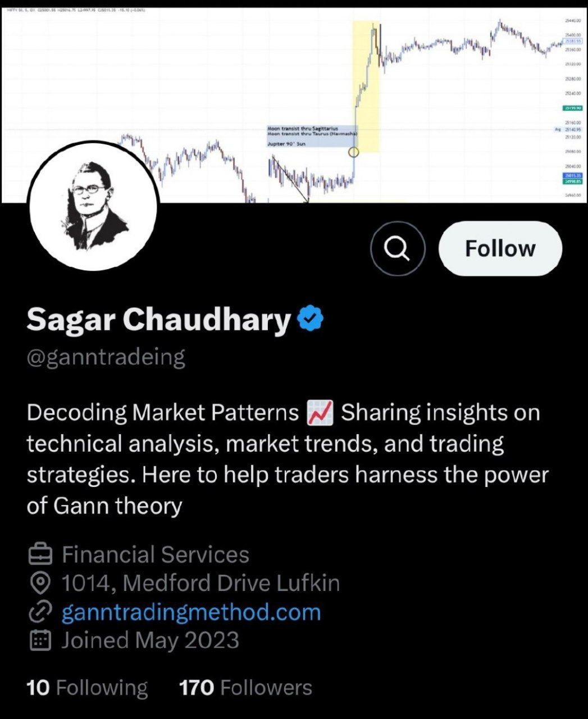
Task: View the 170 Followers list
Action: 245,688
